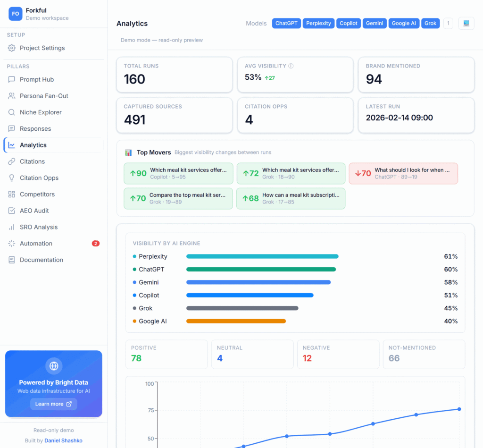Click the Grok gray legend dot

pos(134,308)
